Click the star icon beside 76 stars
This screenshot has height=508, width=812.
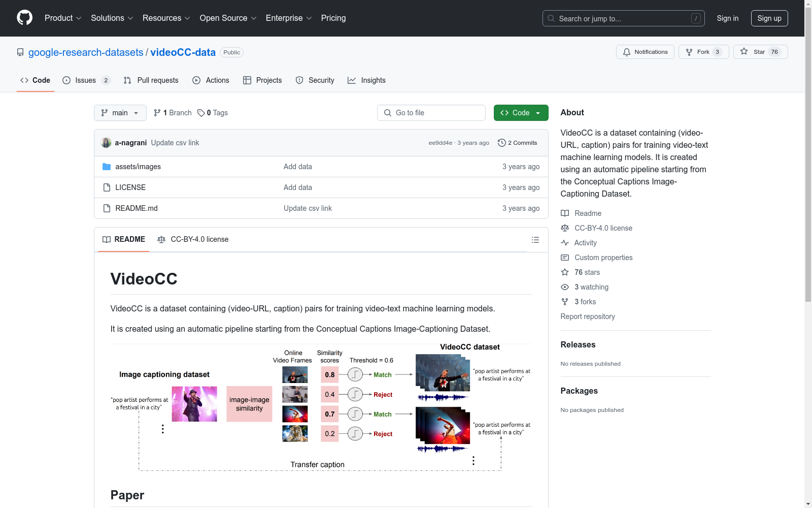click(565, 272)
